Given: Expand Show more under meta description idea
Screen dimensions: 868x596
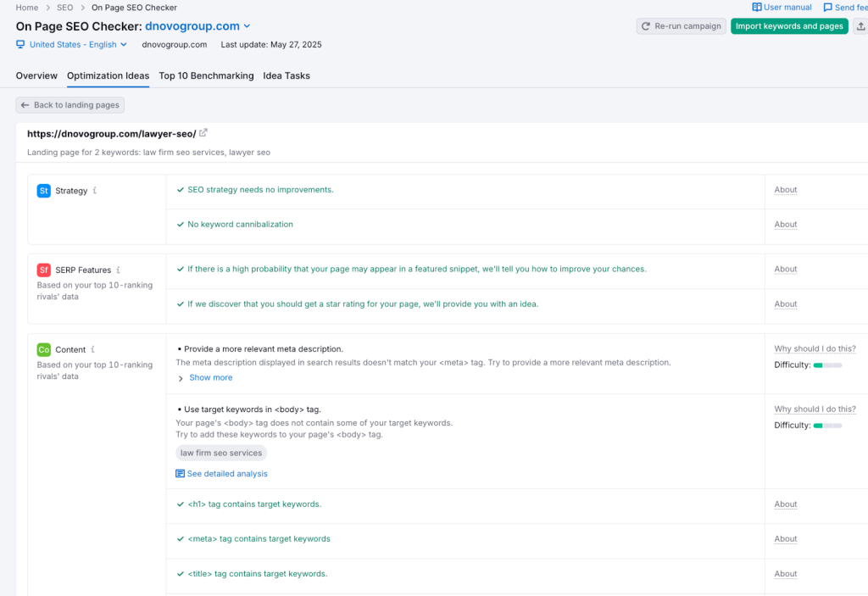Looking at the screenshot, I should tap(209, 378).
